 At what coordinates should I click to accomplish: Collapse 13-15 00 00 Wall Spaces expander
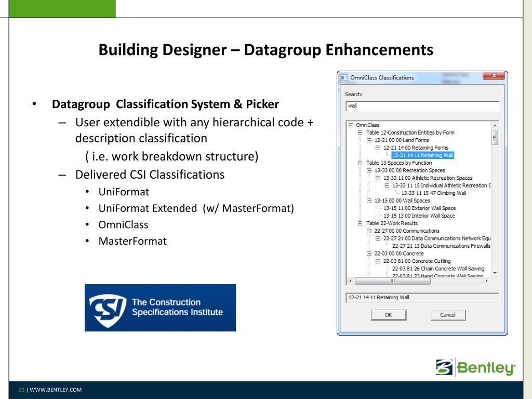click(x=369, y=201)
